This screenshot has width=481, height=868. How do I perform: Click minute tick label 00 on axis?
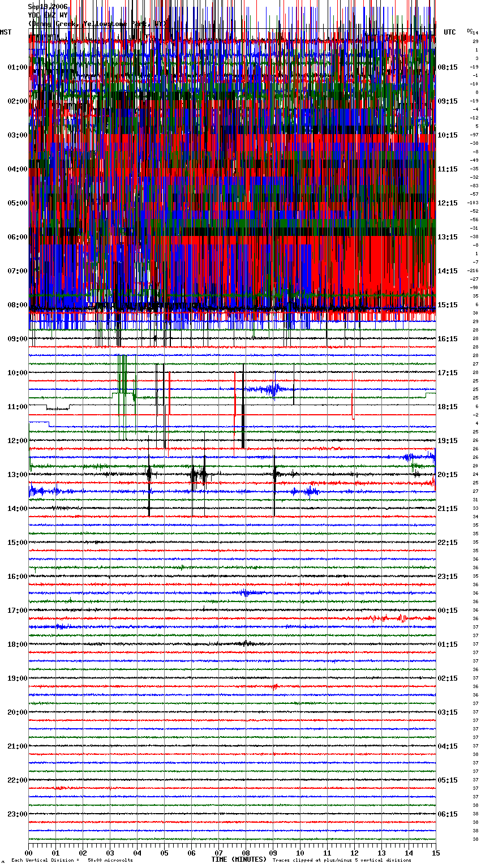point(28,853)
